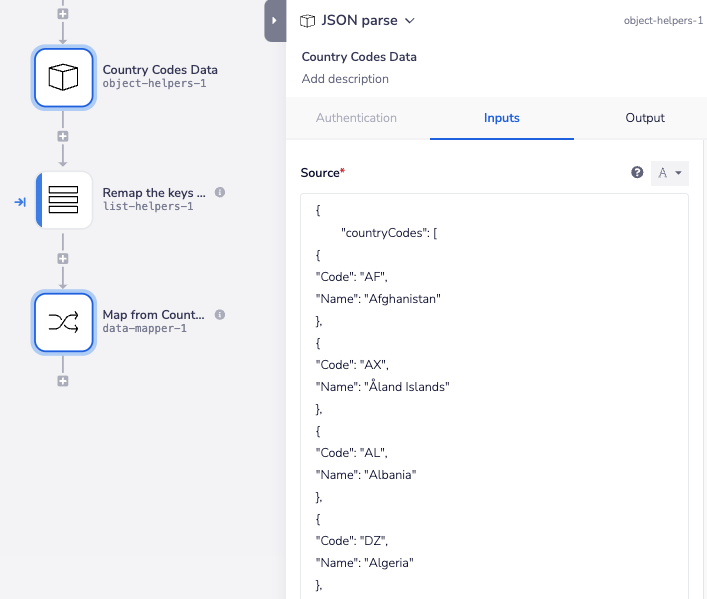The height and width of the screenshot is (599, 707).
Task: Select the Remap the keys list node
Action: [x=64, y=200]
